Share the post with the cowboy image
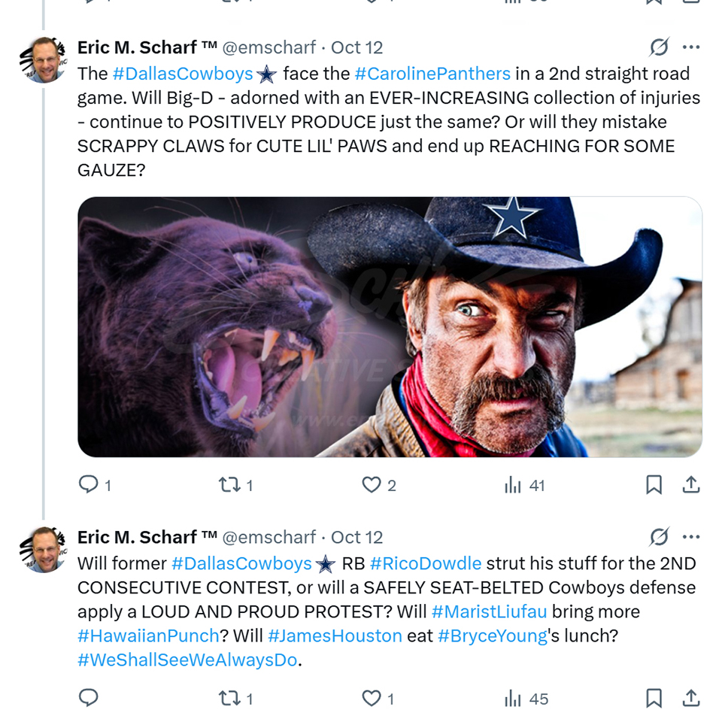722x728 pixels. tap(690, 485)
